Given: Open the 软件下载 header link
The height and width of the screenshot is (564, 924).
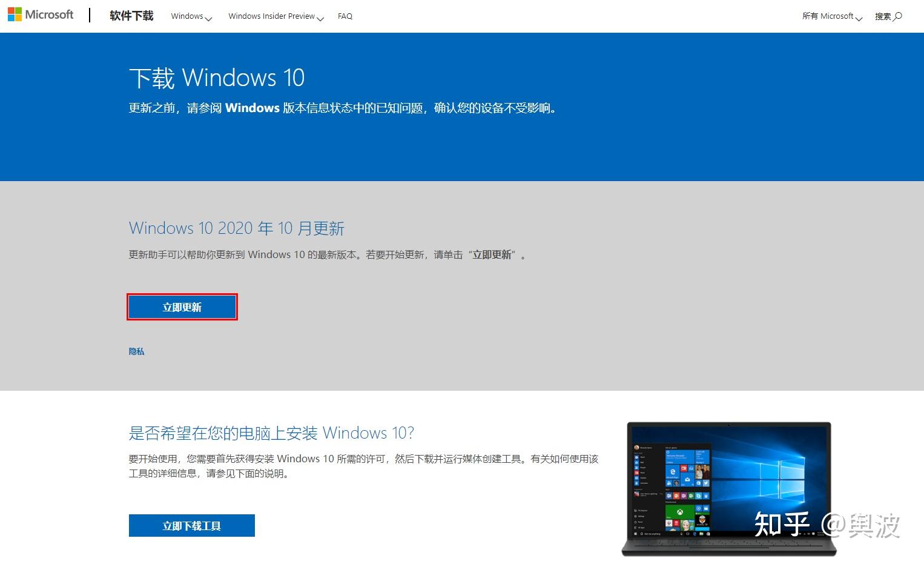Looking at the screenshot, I should [x=131, y=16].
